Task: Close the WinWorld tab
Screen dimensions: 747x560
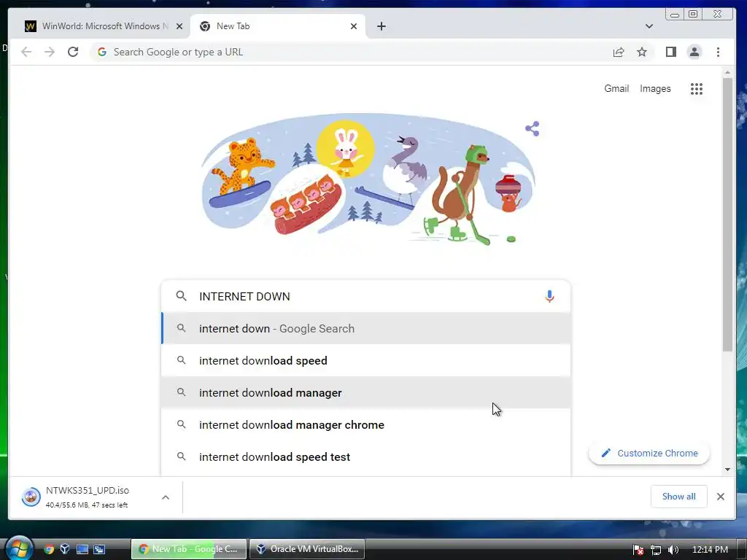Action: coord(179,26)
